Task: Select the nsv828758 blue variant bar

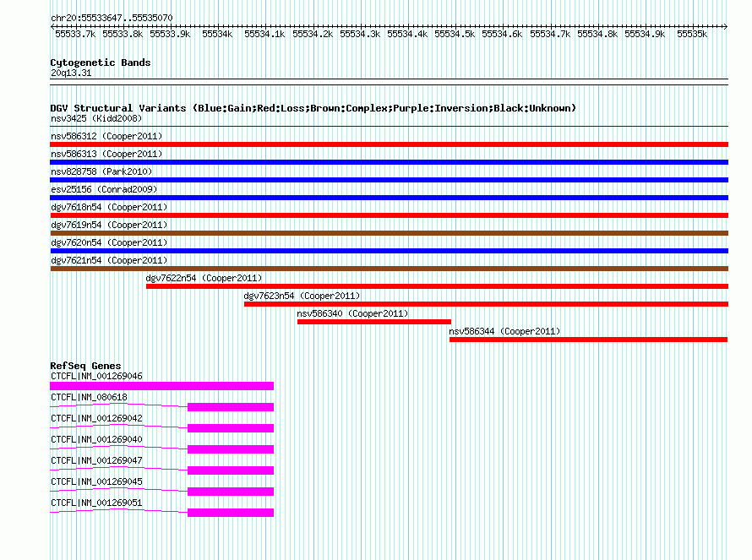Action: coord(389,180)
